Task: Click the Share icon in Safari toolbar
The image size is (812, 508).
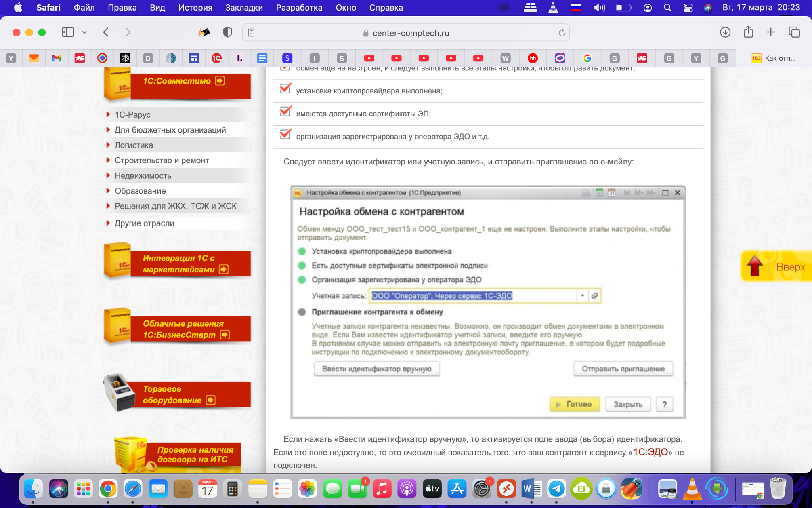Action: 748,32
